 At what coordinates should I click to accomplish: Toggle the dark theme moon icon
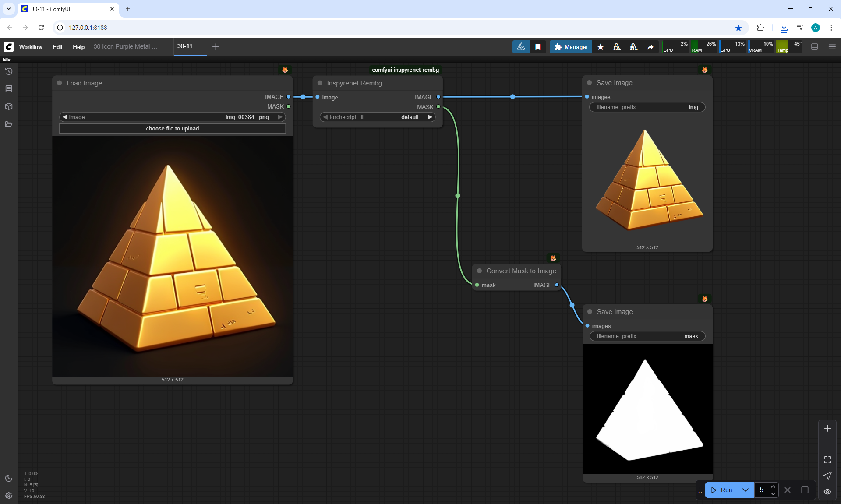pos(9,478)
